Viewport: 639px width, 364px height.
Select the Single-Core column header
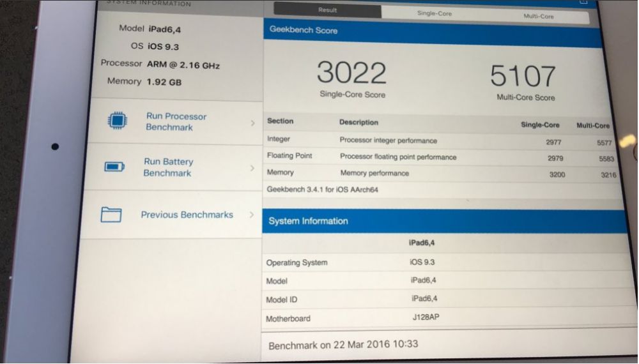point(540,125)
